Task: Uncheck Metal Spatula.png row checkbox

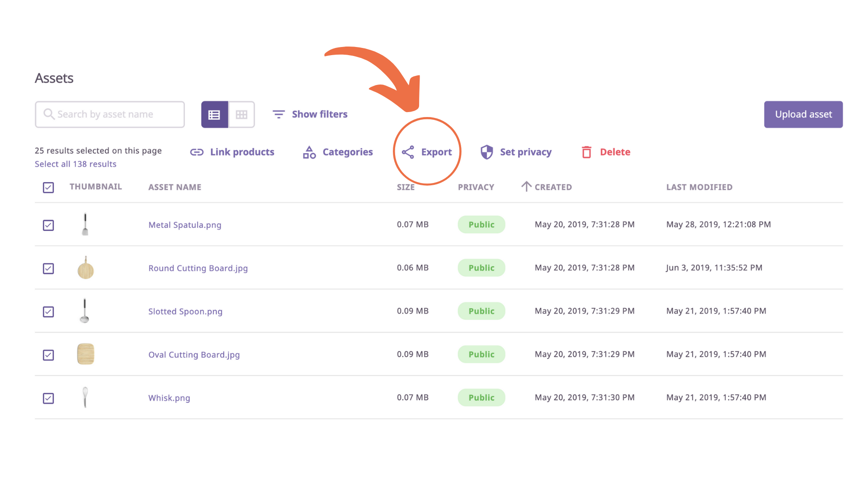Action: (x=48, y=225)
